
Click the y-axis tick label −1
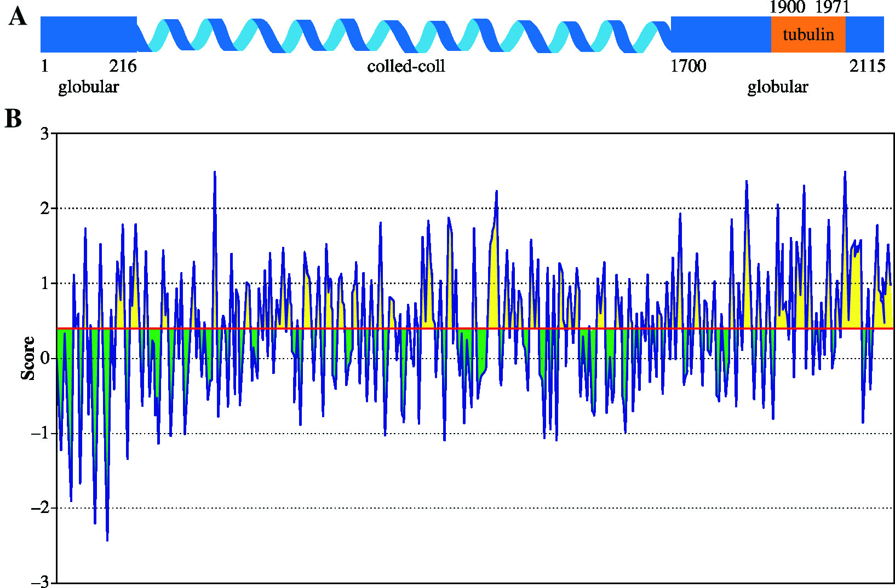[40, 434]
